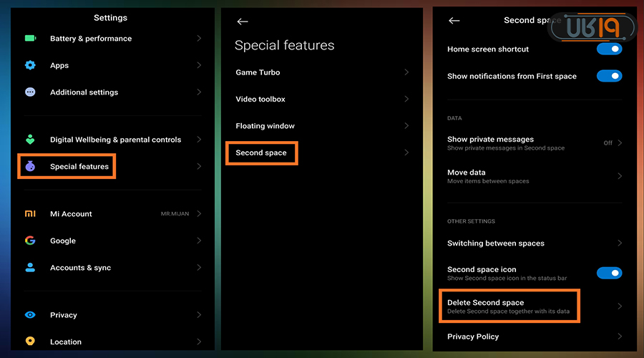The width and height of the screenshot is (644, 358).
Task: Go back from Special features screen
Action: point(243,21)
